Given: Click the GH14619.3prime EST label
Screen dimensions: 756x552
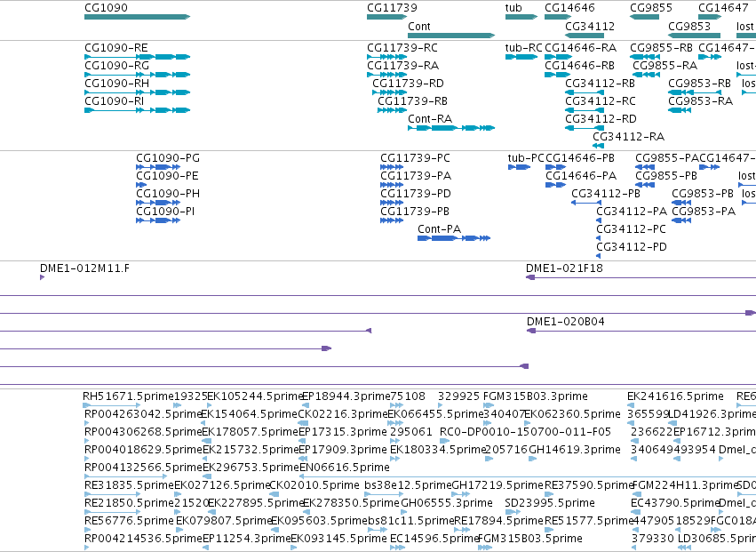Looking at the screenshot, I should coord(575,450).
